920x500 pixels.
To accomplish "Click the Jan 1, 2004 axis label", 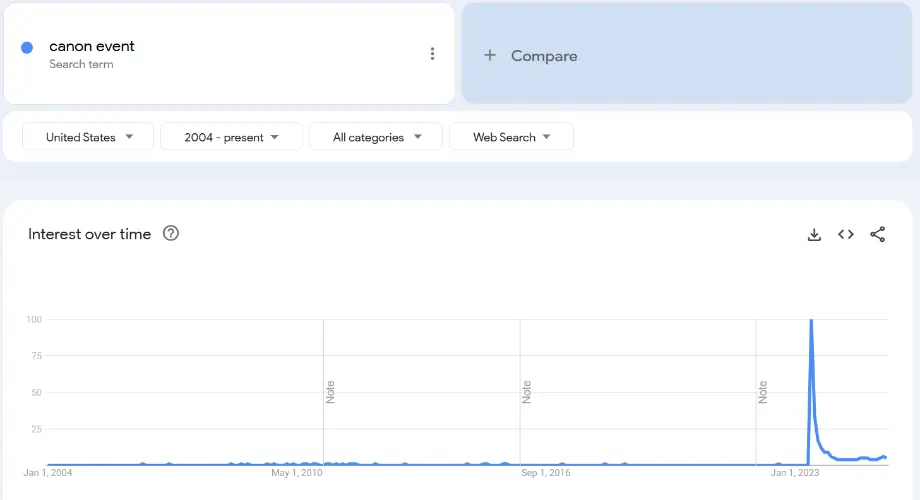I will click(48, 472).
